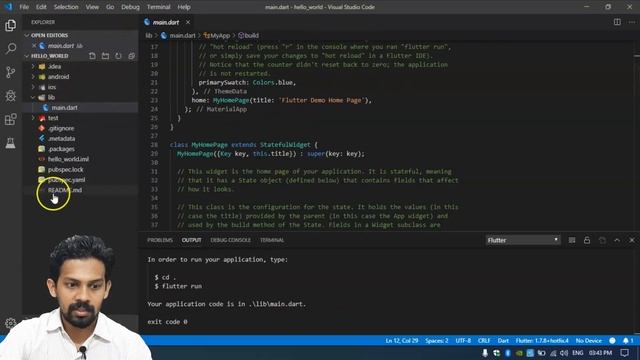Toggle output scroll lock
Viewport: 640px width, 360px height.
click(587, 240)
